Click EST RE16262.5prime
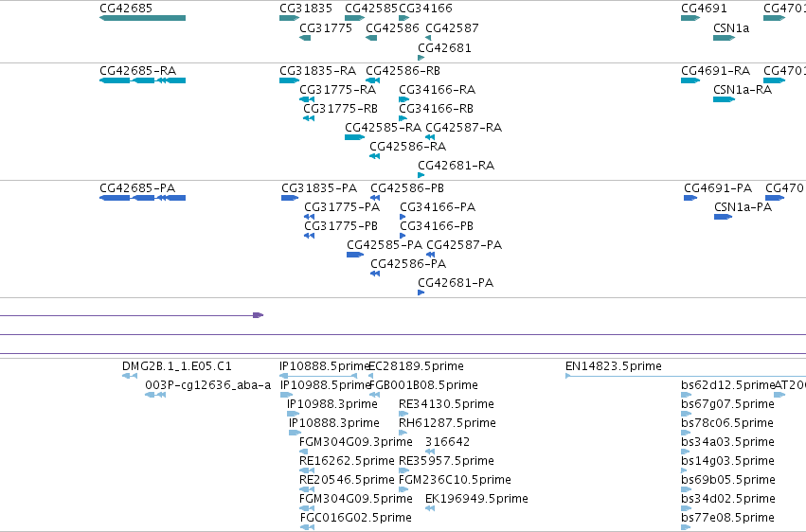 pos(306,470)
